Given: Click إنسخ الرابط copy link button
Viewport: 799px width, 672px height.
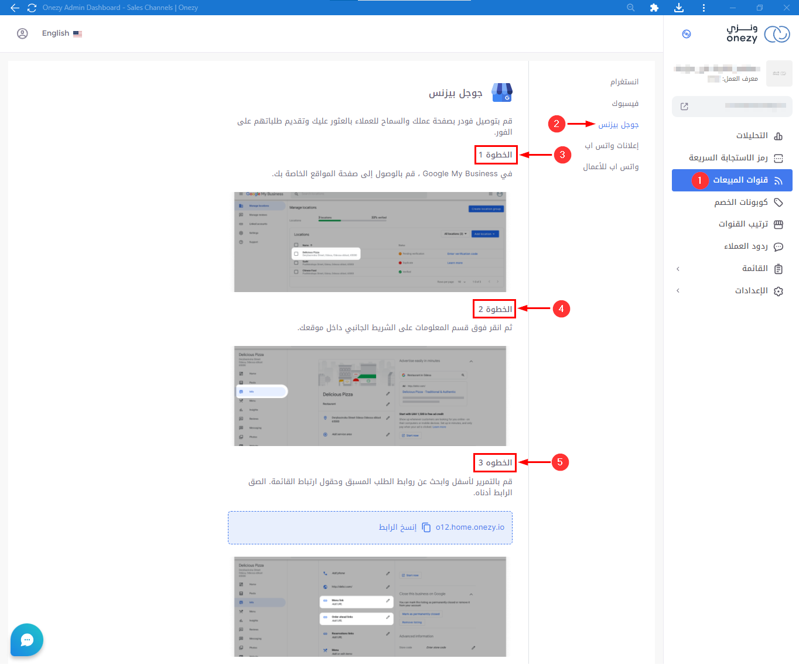Looking at the screenshot, I should coord(398,527).
